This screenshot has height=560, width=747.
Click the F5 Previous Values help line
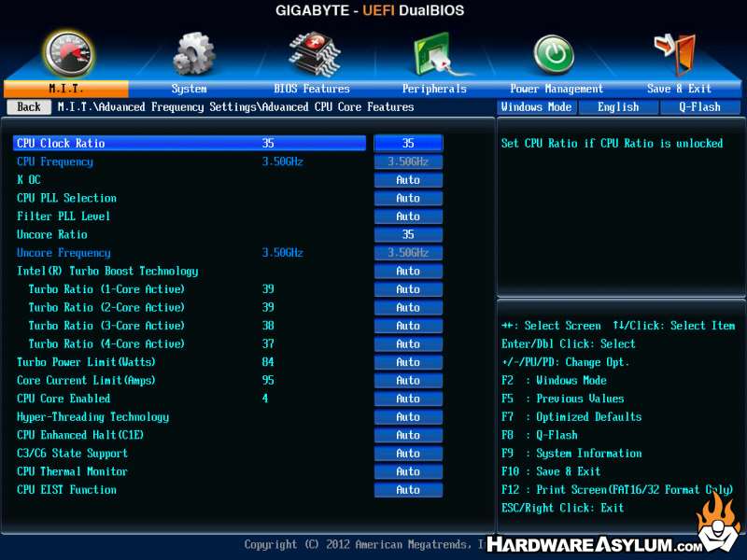pos(563,399)
